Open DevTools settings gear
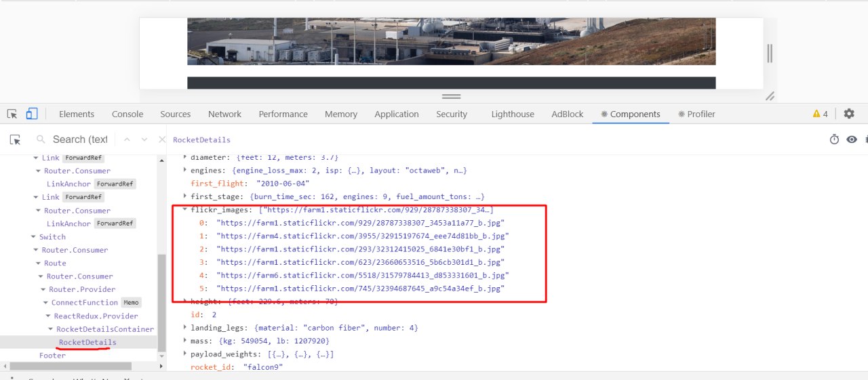 coord(849,114)
